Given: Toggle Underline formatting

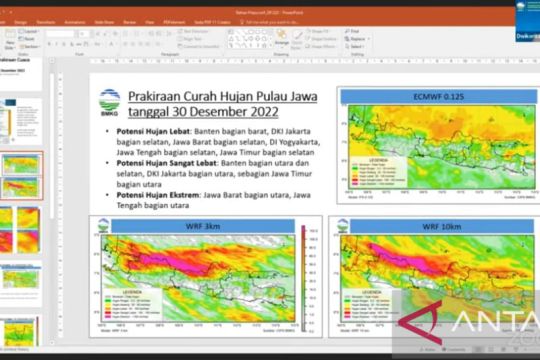Looking at the screenshot, I should (x=64, y=44).
